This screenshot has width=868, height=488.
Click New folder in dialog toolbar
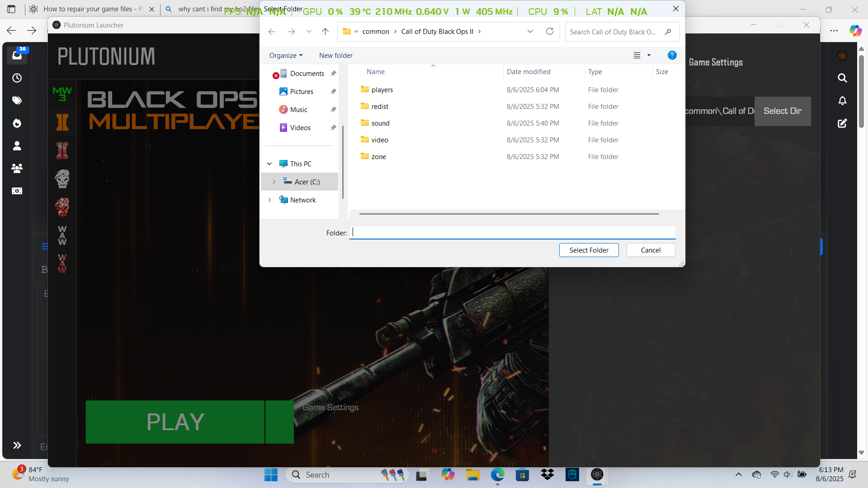click(x=336, y=55)
